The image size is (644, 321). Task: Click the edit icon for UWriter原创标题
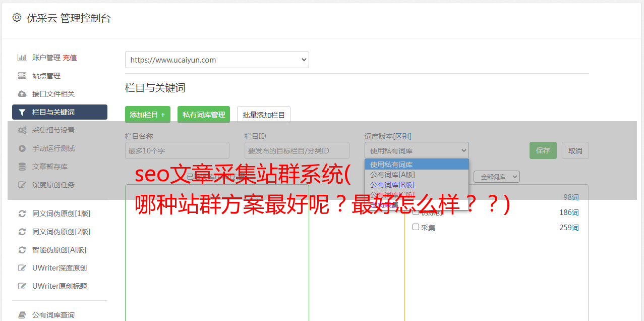coord(22,286)
